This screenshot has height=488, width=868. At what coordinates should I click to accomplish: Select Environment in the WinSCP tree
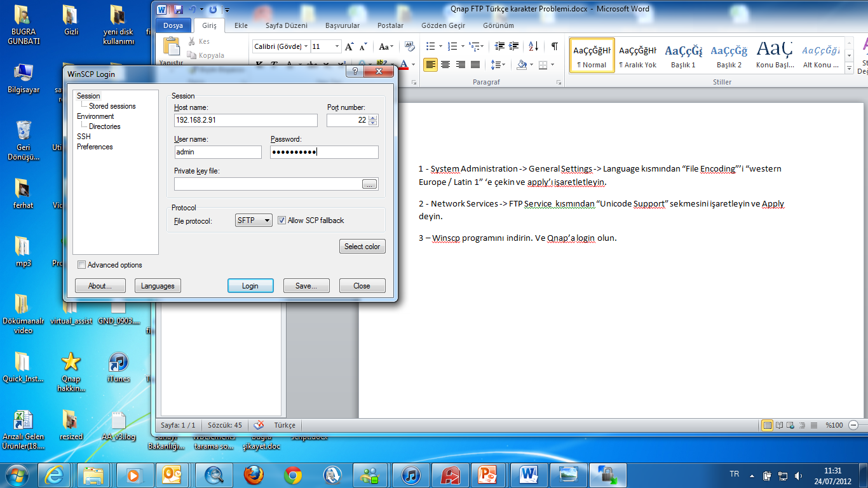95,116
